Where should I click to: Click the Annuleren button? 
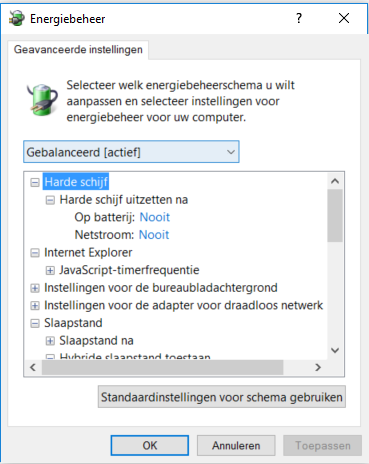tap(236, 445)
